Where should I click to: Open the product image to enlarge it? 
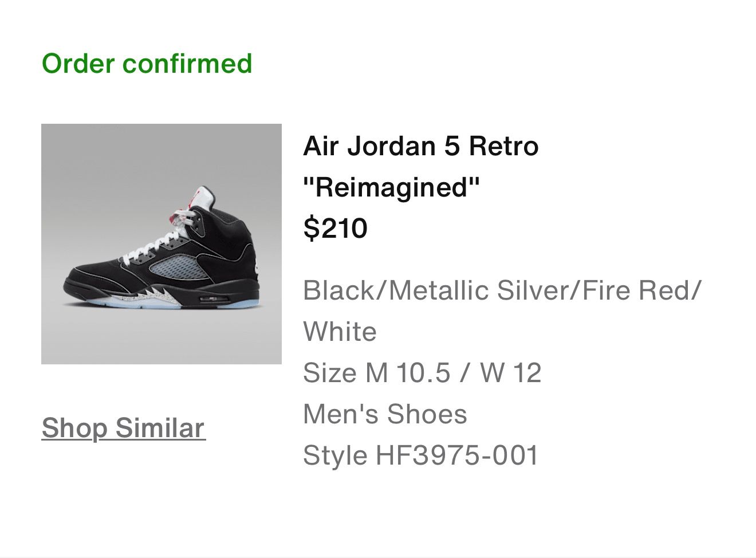162,244
